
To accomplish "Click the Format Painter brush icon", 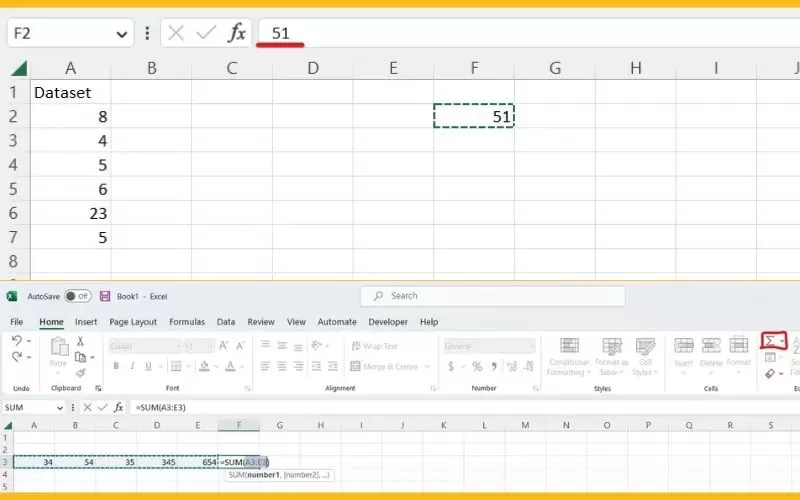I will pyautogui.click(x=81, y=373).
